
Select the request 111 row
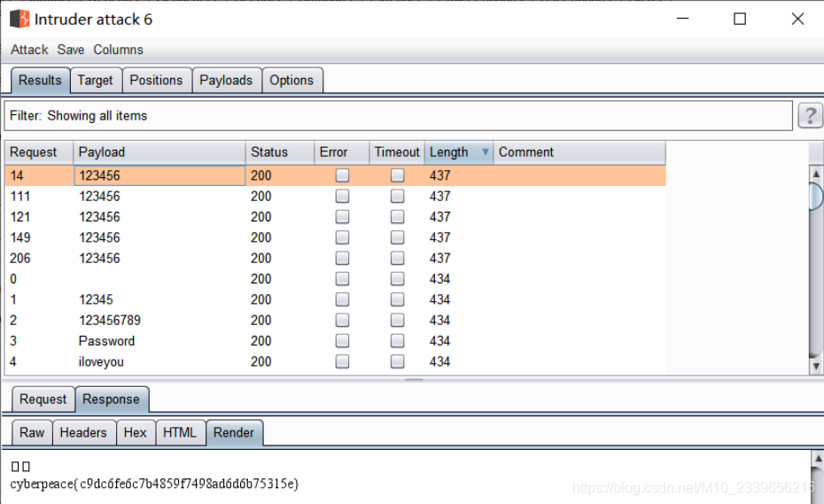[x=335, y=196]
